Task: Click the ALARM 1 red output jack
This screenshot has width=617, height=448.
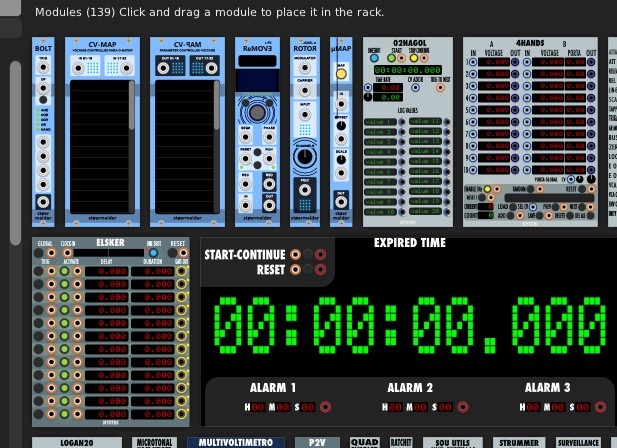Action: click(x=325, y=407)
